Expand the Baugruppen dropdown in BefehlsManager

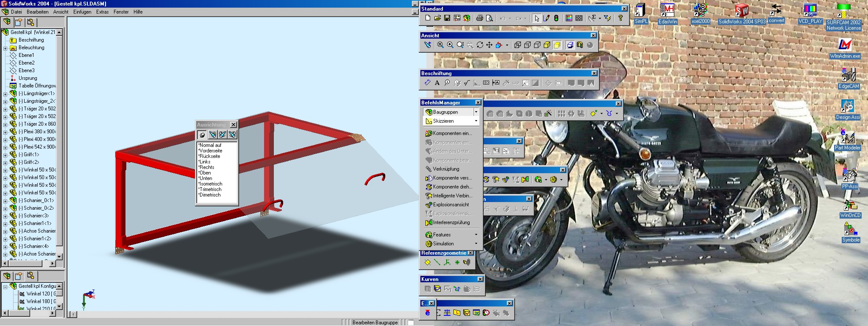476,112
